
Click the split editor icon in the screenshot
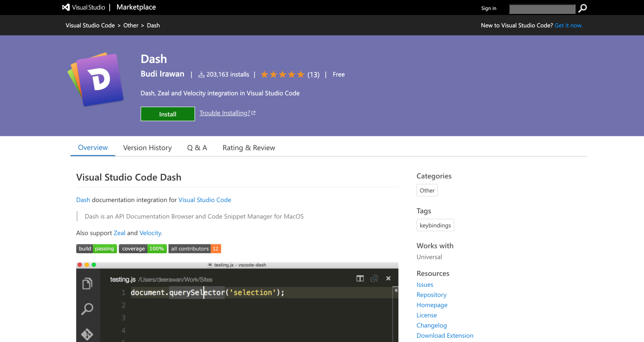point(360,279)
